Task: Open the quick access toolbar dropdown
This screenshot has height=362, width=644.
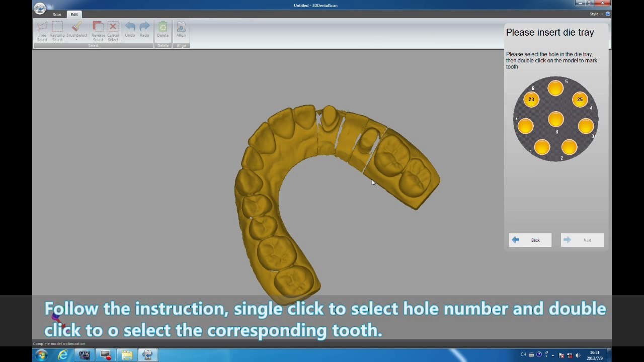Action: tap(51, 6)
